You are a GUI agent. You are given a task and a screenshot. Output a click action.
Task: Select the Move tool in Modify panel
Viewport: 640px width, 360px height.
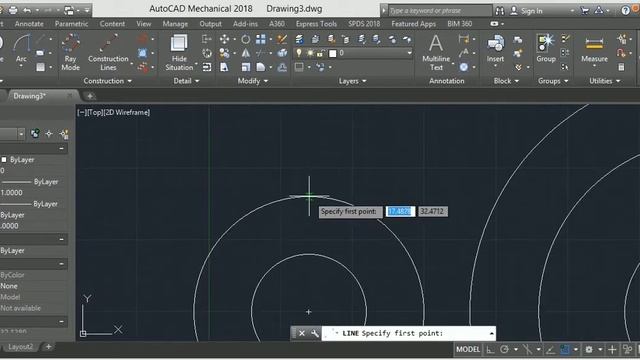(224, 39)
